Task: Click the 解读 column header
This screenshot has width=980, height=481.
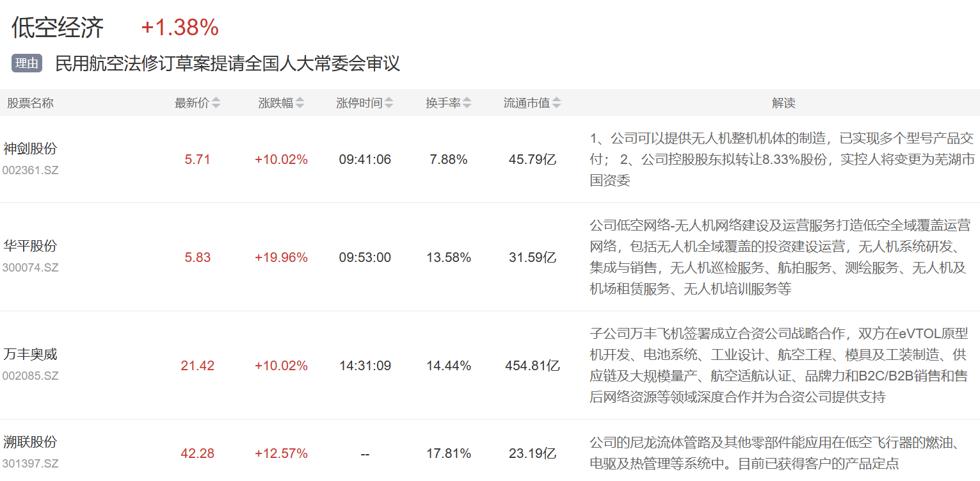Action: 783,103
